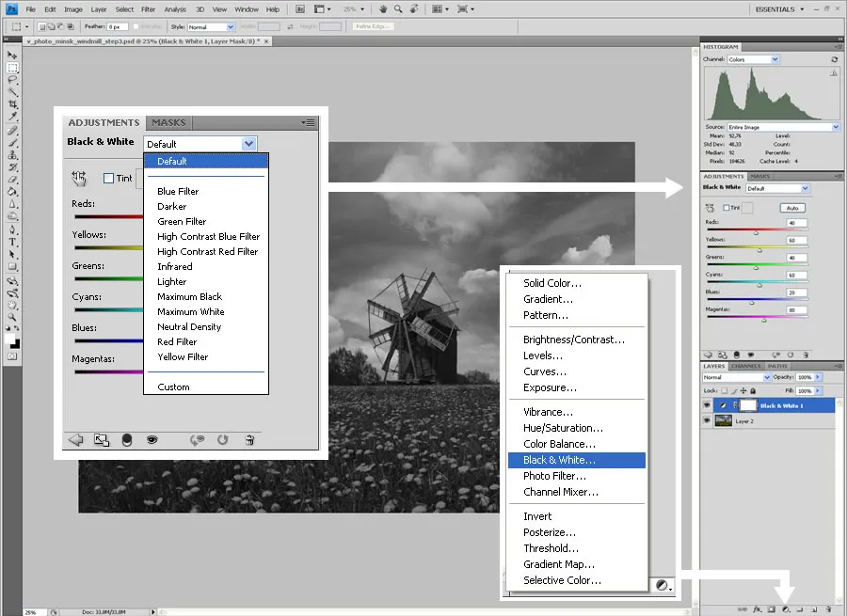Select the Clone Stamp tool

(x=12, y=155)
